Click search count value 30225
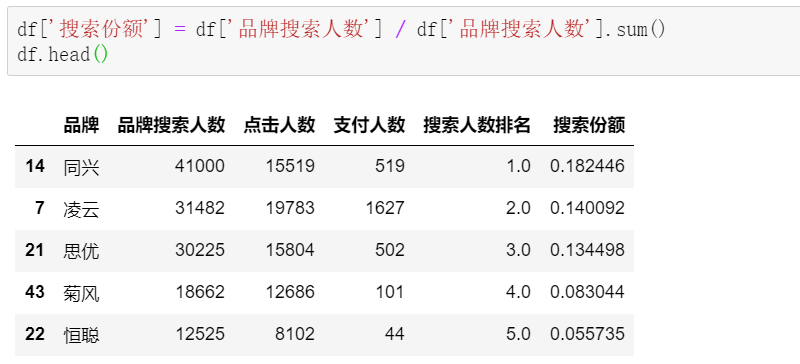The width and height of the screenshot is (800, 364). pyautogui.click(x=199, y=250)
